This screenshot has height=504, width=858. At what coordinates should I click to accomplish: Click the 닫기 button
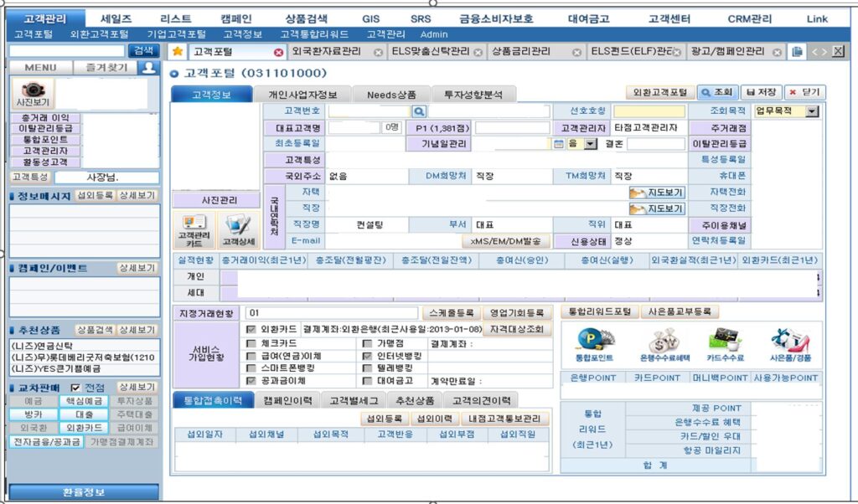(x=804, y=93)
